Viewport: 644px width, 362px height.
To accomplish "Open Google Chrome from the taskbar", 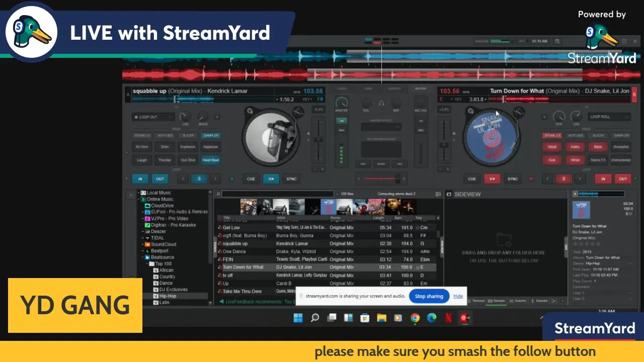I will pos(415,318).
